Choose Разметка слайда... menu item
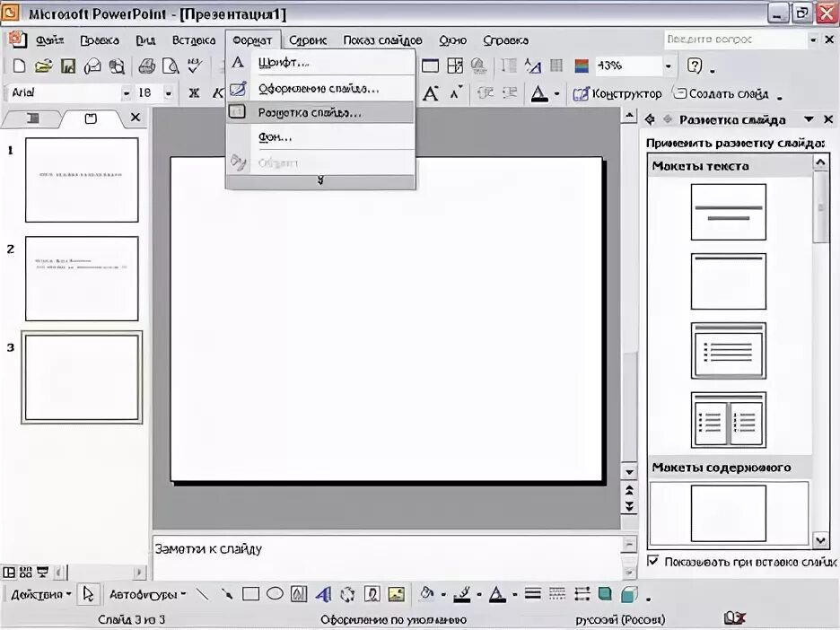The width and height of the screenshot is (840, 630). coord(320,112)
